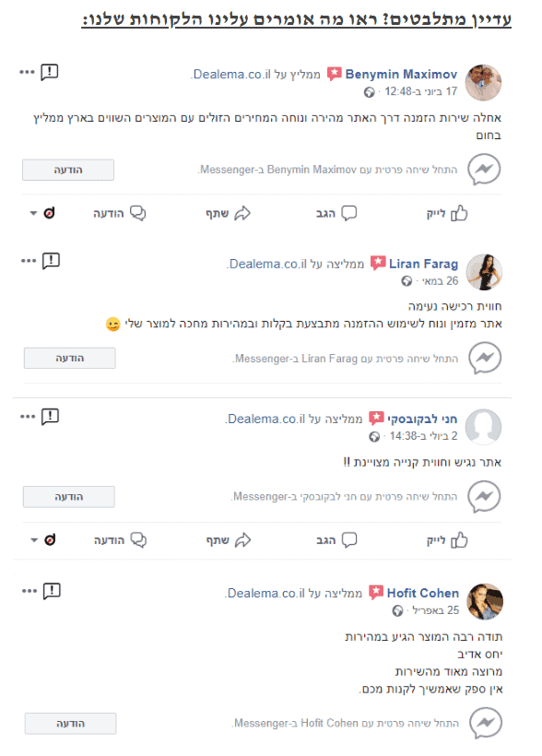Viewport: 542px width, 756px height.
Task: Click Dealema.co.il link in Liran Farag's review
Action: (267, 264)
